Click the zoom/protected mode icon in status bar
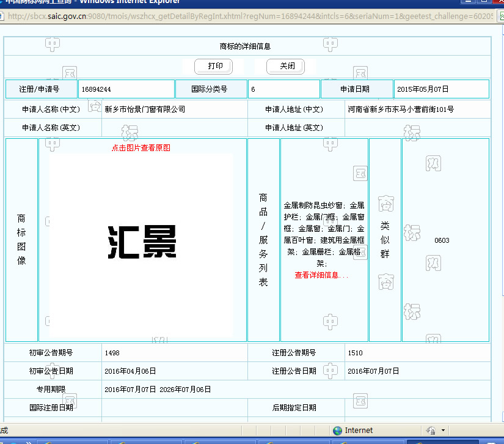The image size is (504, 444). point(431,431)
